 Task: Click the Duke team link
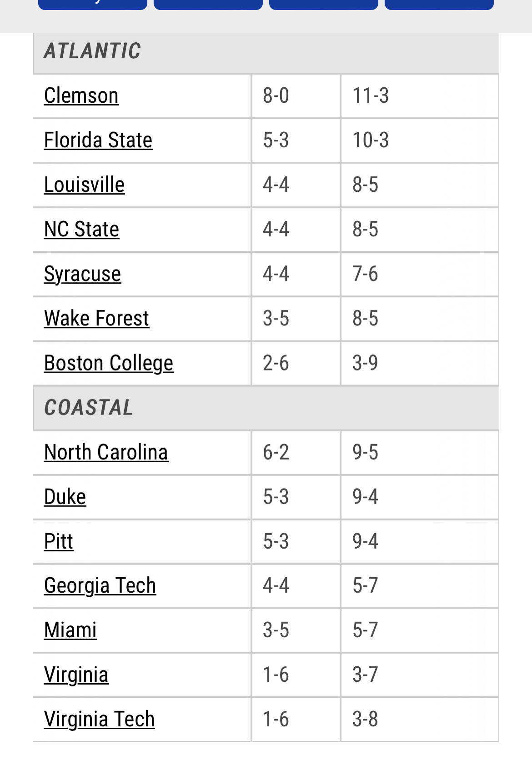[65, 497]
